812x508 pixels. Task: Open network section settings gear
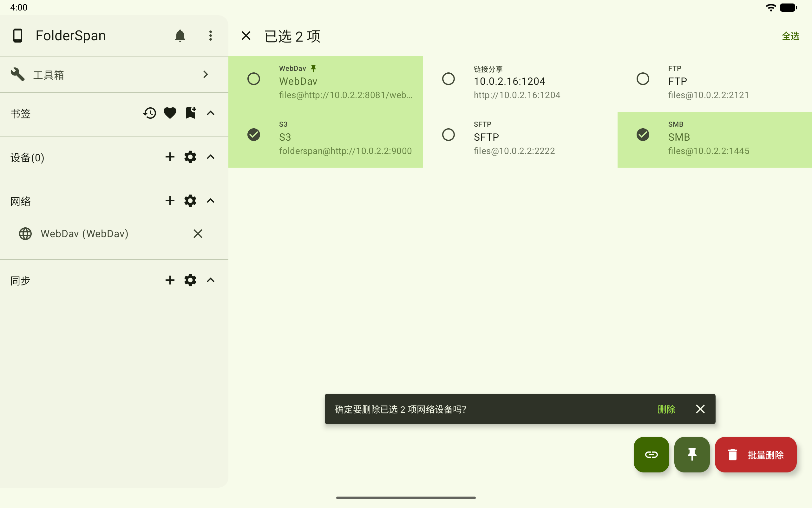click(x=190, y=201)
